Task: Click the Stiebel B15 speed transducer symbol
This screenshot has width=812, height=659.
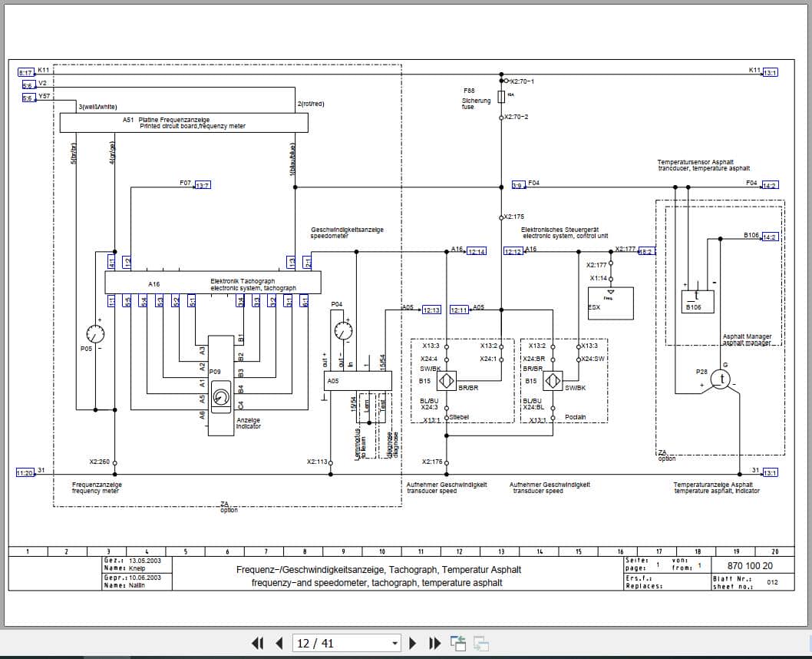Action: (446, 381)
